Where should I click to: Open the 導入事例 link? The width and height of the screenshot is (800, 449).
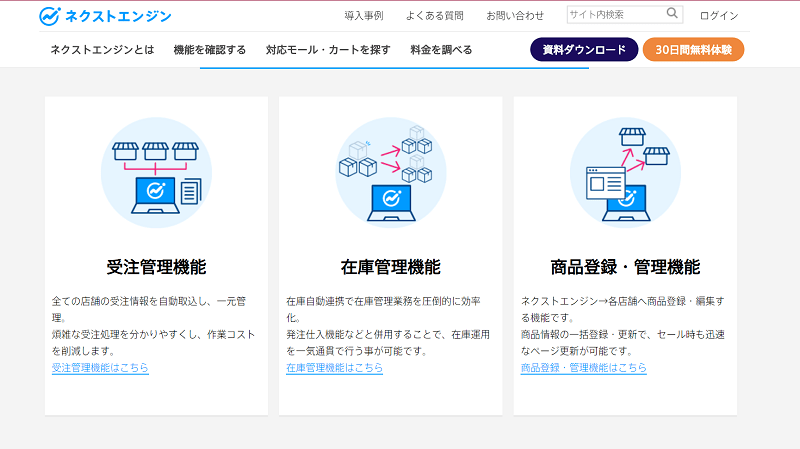(x=364, y=16)
